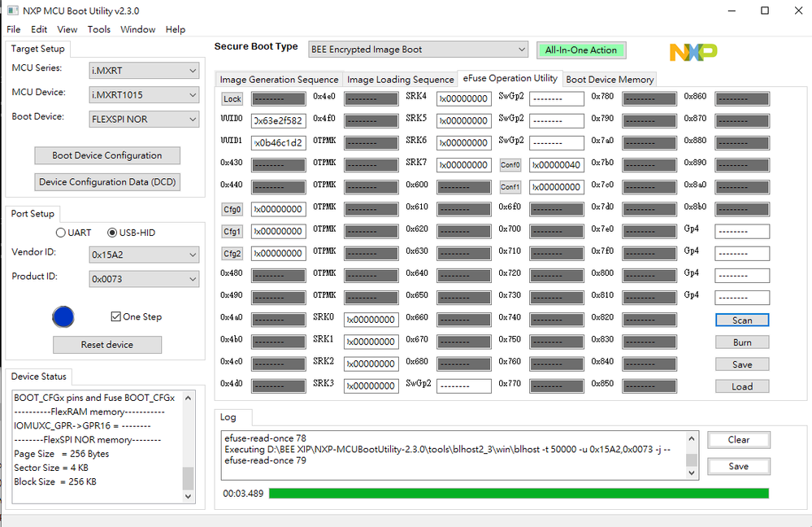This screenshot has width=812, height=527.
Task: Click the elapsed time 00:03.489 text
Action: coord(243,494)
